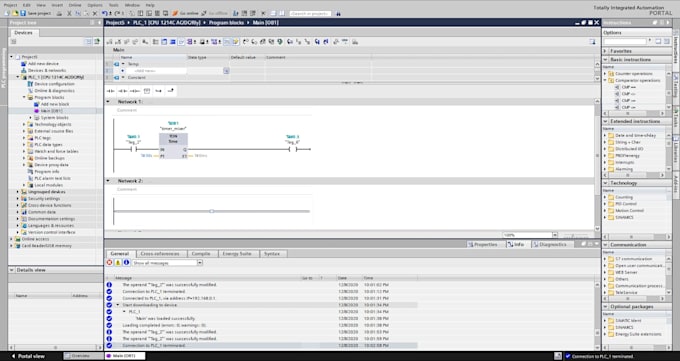Collapse the Network 1 section
Screen dimensions: 680x361
(108, 102)
